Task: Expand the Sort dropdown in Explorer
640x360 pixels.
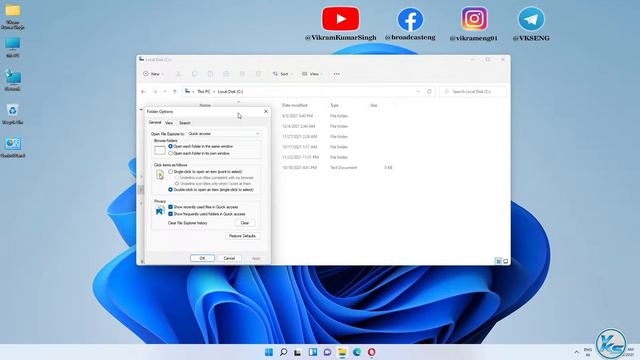Action: [282, 74]
